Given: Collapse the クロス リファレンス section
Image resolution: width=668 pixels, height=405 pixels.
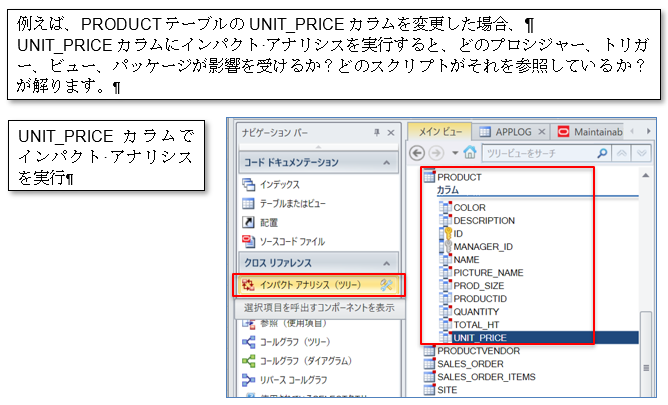Looking at the screenshot, I should click(x=387, y=263).
